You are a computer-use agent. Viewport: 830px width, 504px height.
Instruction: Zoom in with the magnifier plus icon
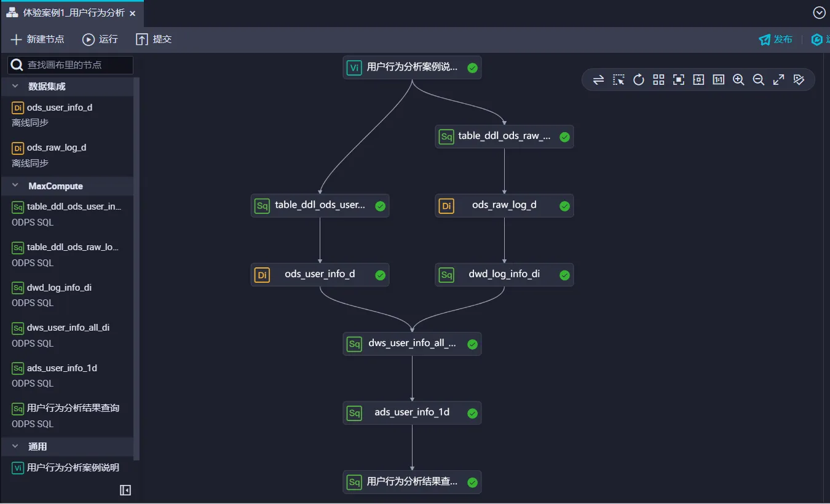738,80
